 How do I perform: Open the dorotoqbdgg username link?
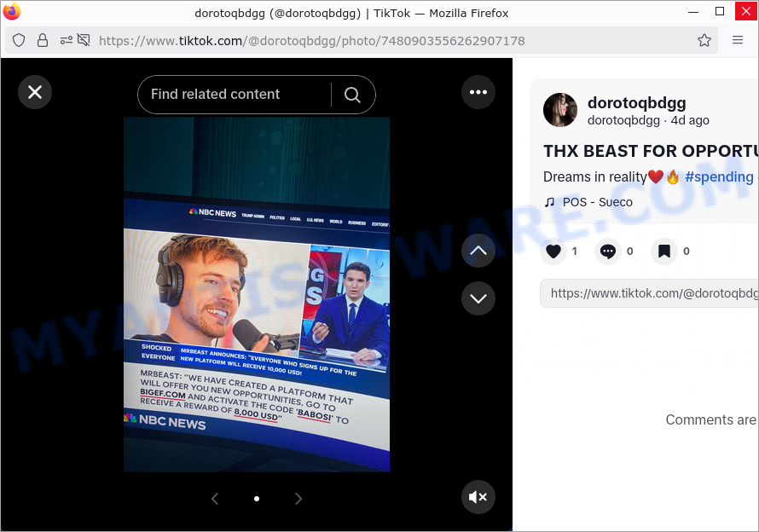tap(636, 103)
